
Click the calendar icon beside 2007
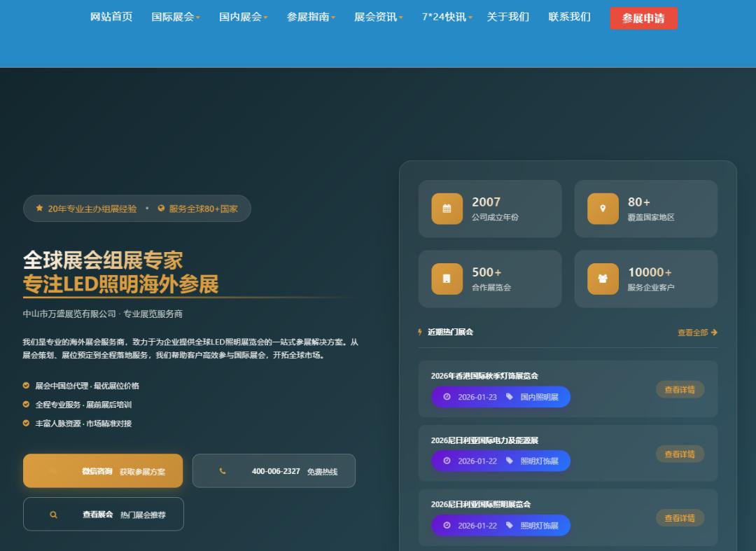tap(447, 209)
